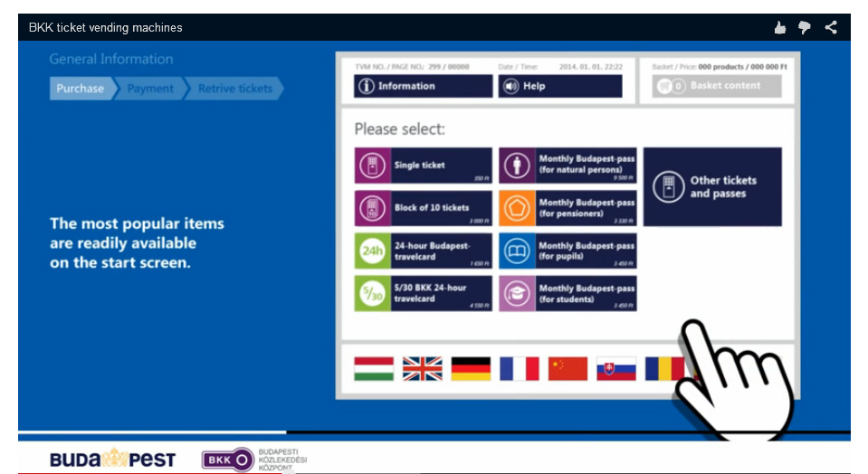Screen dimensions: 868x474
Task: Open the Basket content button
Action: [716, 86]
